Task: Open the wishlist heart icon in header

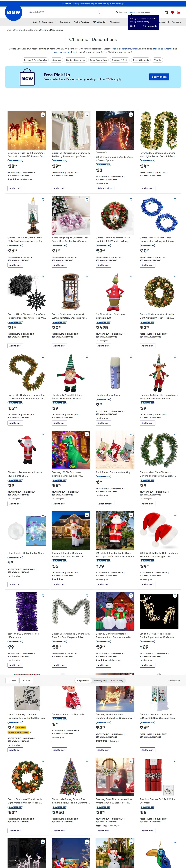Action: pos(173,12)
